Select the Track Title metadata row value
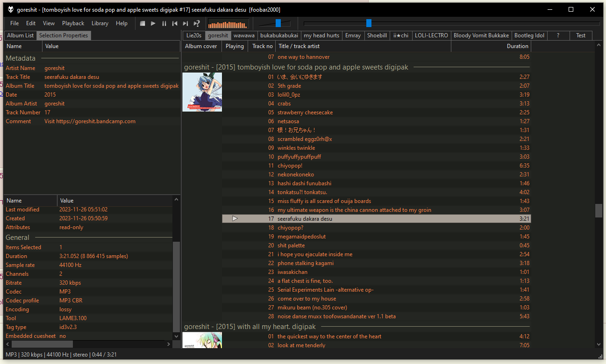Screen dimensions: 606x364 71,77
